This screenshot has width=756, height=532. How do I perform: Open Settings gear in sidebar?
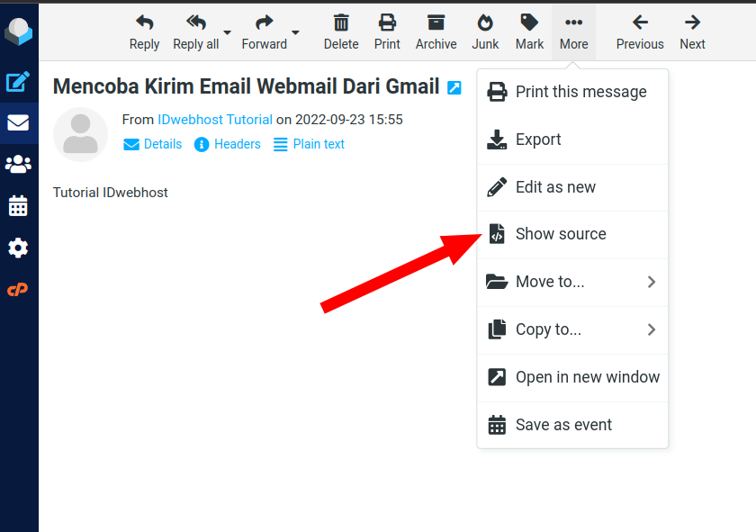18,248
